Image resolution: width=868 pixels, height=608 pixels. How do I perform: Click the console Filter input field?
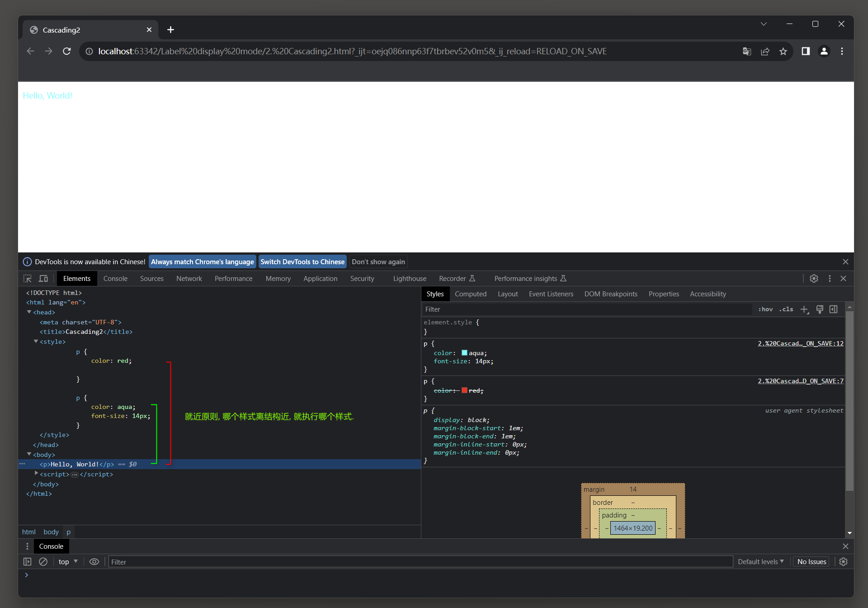(420, 562)
